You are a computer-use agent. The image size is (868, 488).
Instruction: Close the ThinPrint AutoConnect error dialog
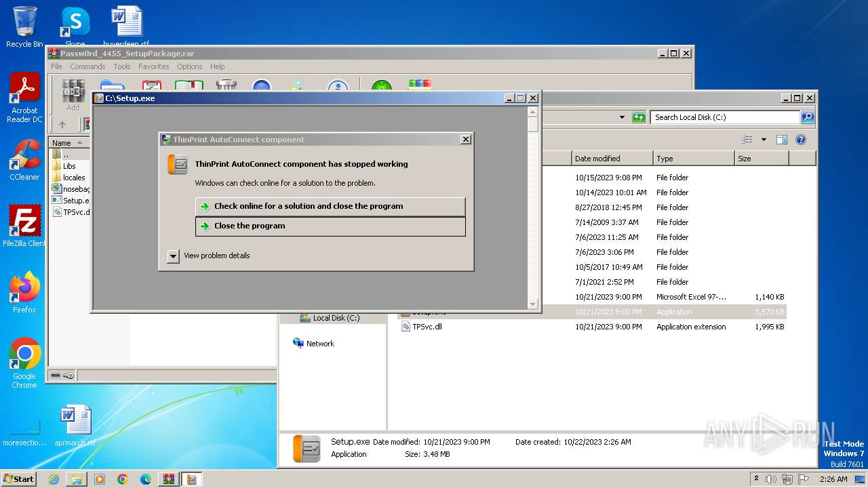pos(465,139)
